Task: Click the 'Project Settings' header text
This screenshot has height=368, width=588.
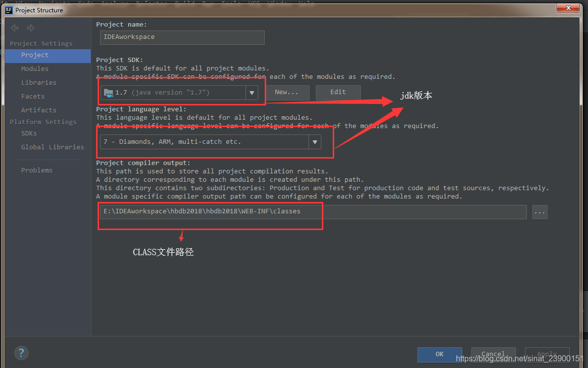Action: tap(41, 43)
